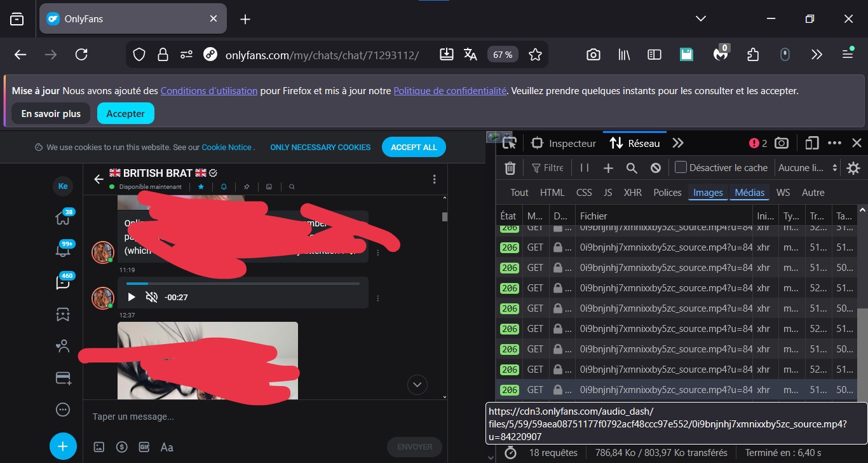Viewport: 868px width, 463px height.
Task: Open the notifications bell in the sidebar
Action: pos(62,251)
